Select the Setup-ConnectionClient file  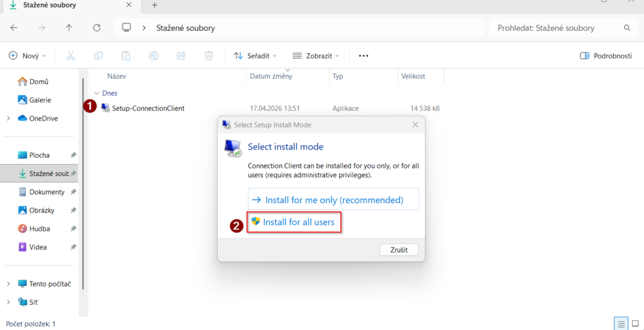tap(148, 108)
